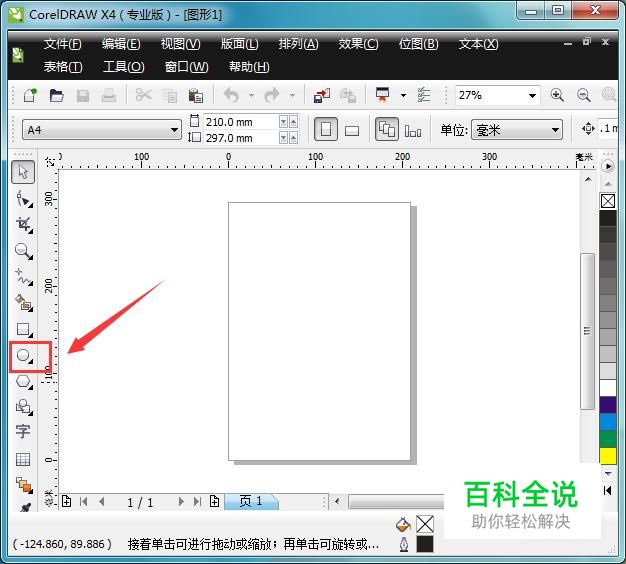Pick the black color swatch
Screen dimensions: 626x564
click(608, 218)
